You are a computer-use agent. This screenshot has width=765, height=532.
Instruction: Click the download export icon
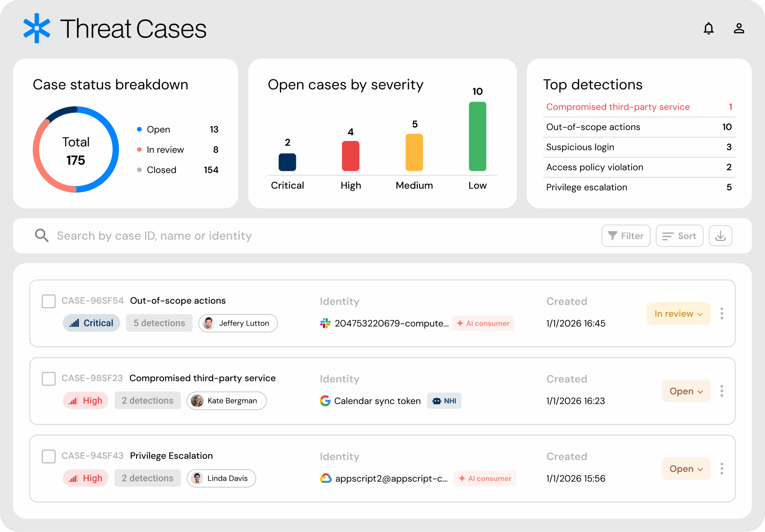click(720, 236)
